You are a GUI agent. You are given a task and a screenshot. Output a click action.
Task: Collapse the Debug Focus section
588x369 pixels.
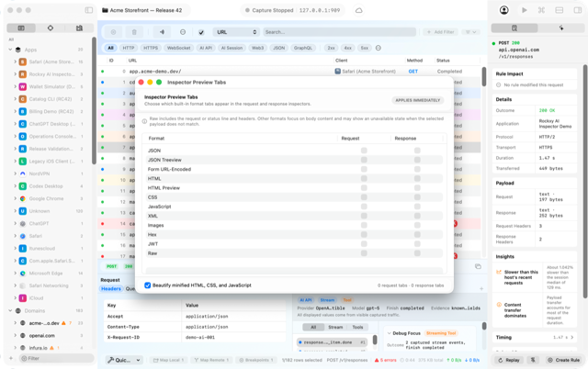(x=389, y=333)
